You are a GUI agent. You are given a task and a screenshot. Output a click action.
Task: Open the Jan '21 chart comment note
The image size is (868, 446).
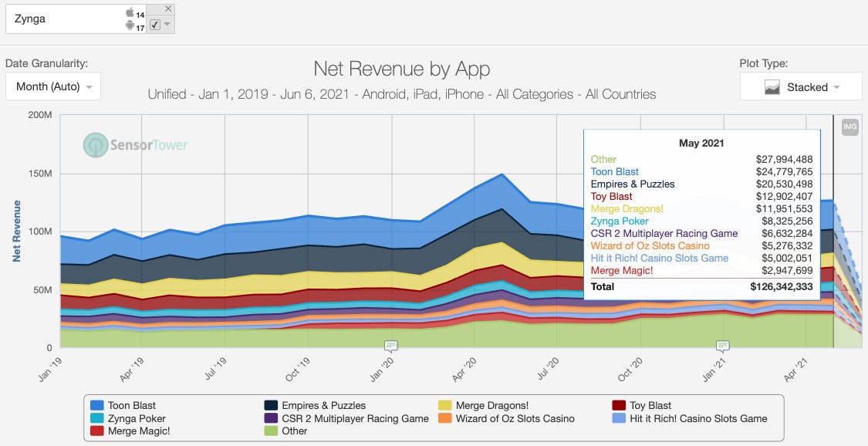coord(722,346)
